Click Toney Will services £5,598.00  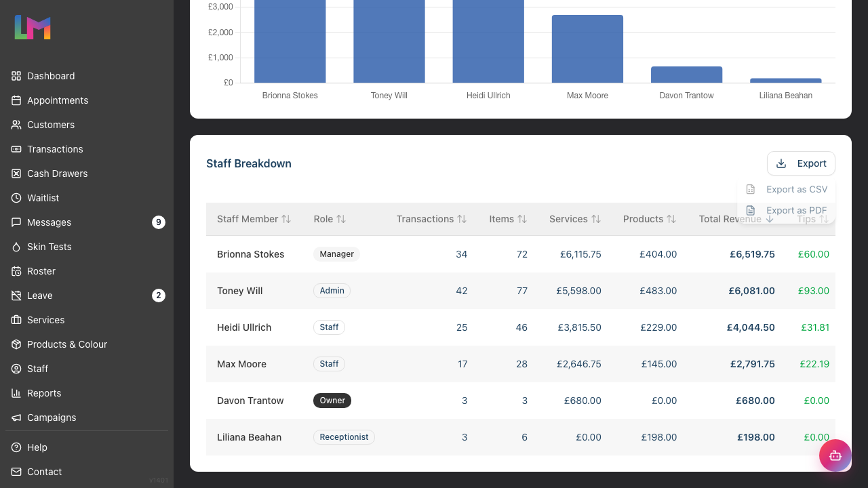coord(578,291)
